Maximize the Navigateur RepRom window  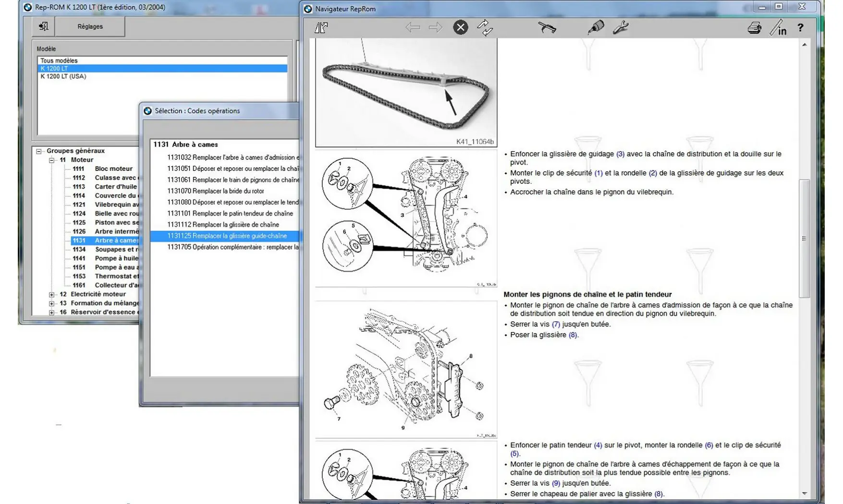[x=779, y=6]
